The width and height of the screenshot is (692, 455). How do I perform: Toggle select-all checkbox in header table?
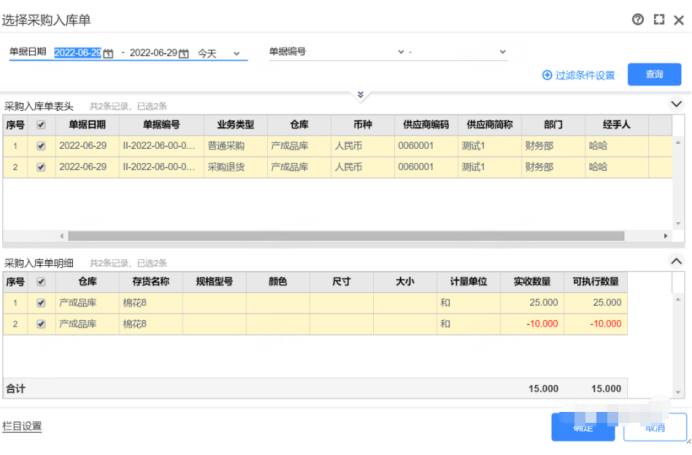point(41,125)
